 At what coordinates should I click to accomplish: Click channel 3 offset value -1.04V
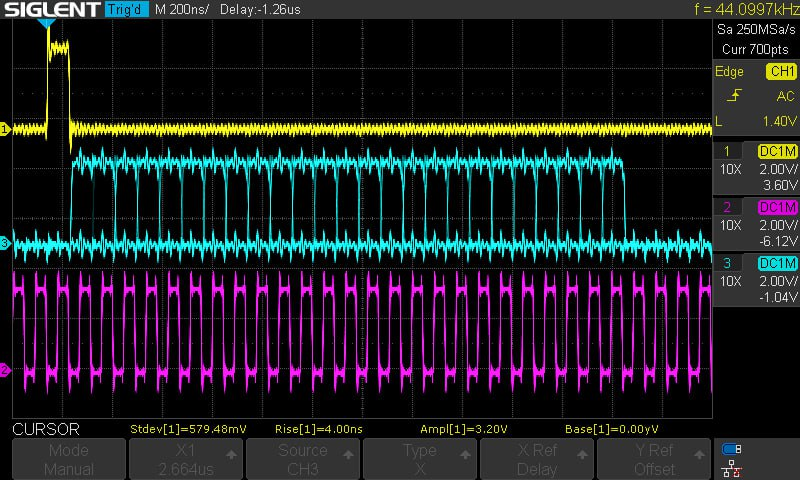point(778,297)
